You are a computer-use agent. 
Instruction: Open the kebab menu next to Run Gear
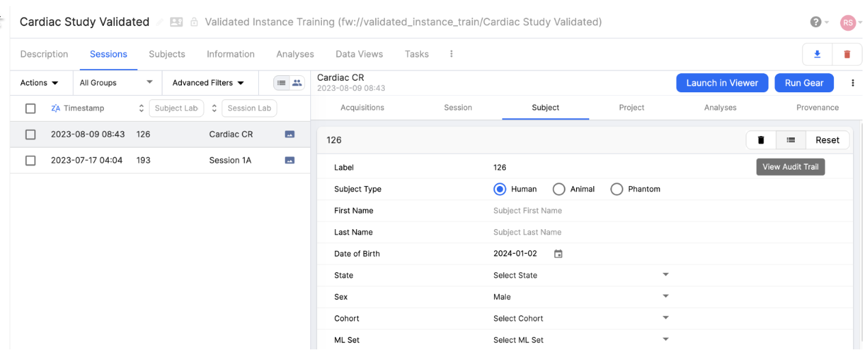pyautogui.click(x=853, y=83)
